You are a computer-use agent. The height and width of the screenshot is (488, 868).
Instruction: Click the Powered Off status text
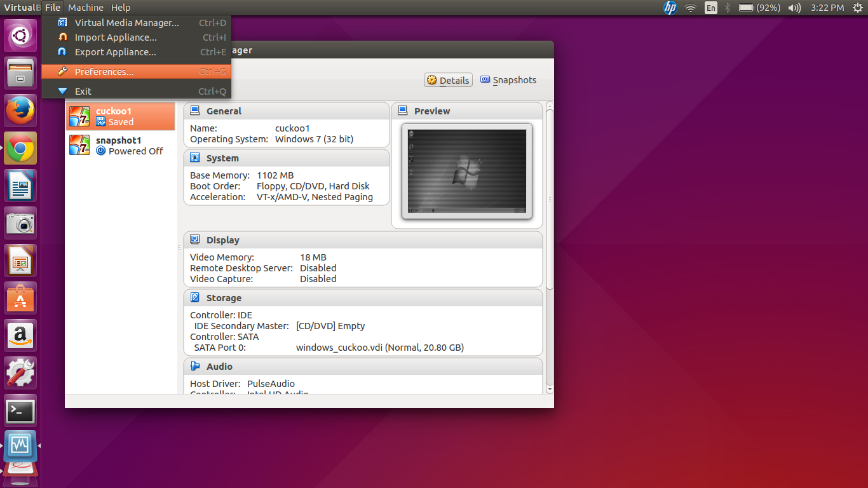(x=130, y=151)
